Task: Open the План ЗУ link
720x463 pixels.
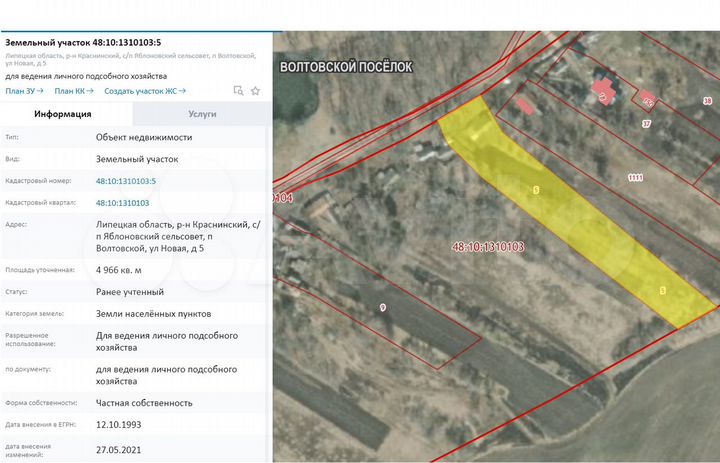Action: pos(24,91)
